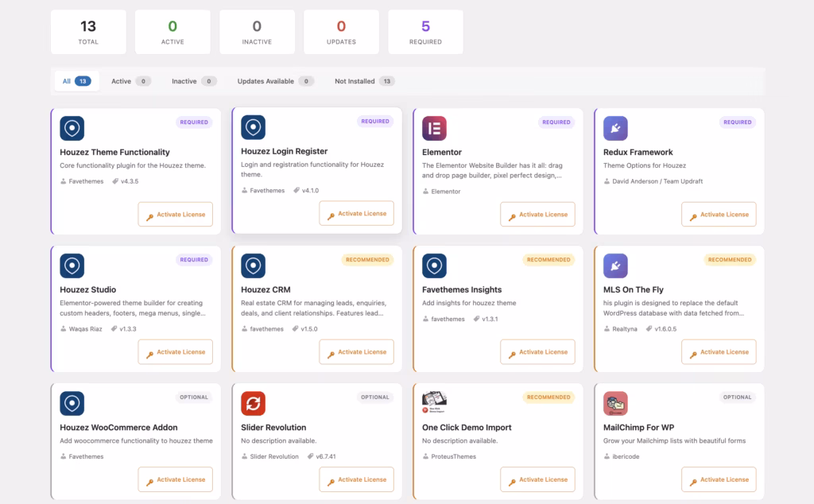Screen dimensions: 814x504
Task: Click the Optional badge on MailChimp For WP
Action: pyautogui.click(x=737, y=397)
